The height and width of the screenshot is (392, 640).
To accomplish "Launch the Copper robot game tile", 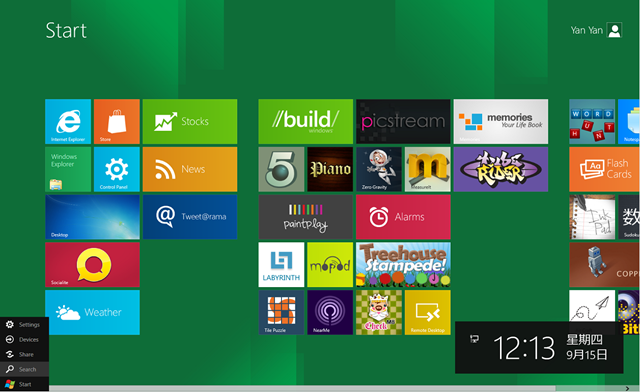I will click(604, 265).
